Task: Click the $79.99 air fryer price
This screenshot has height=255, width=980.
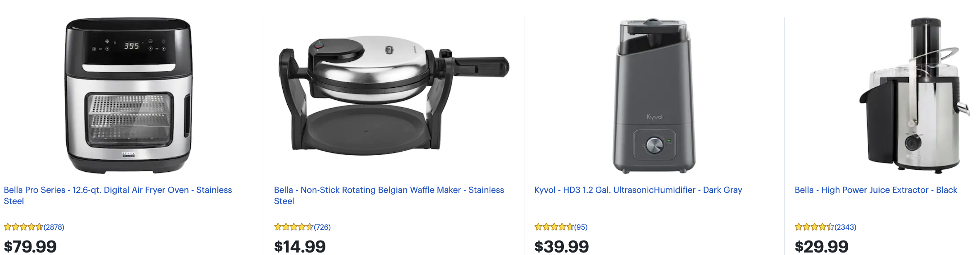Action: pyautogui.click(x=30, y=247)
